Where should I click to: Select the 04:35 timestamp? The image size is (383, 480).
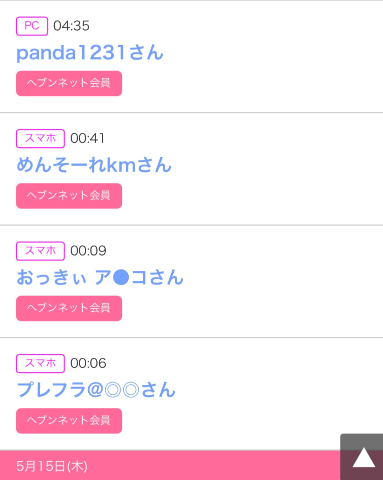[71, 26]
